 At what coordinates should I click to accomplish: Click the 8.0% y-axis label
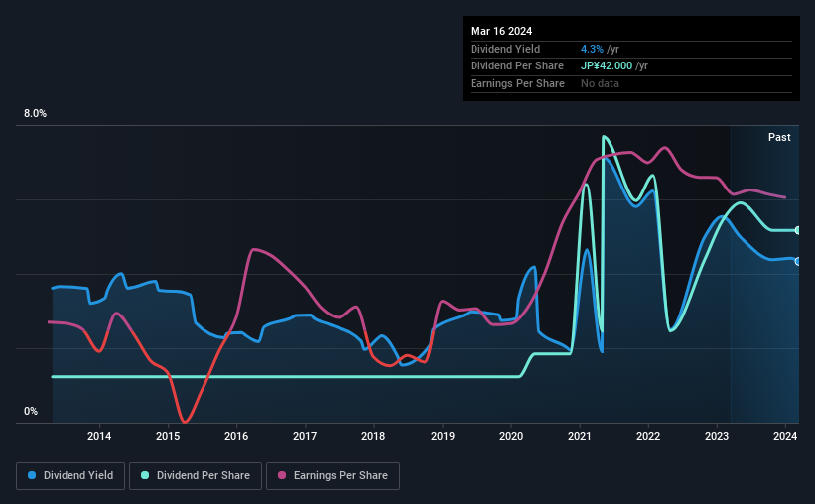[35, 113]
